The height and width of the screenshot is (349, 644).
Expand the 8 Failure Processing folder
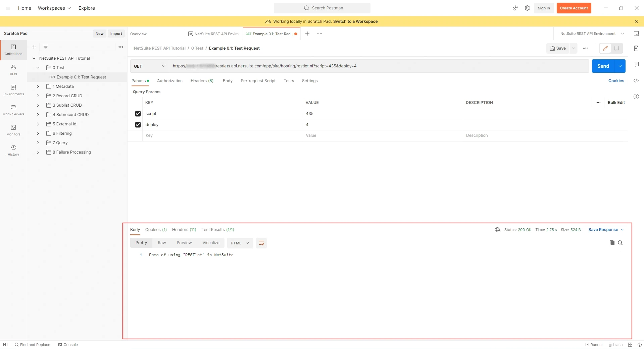coord(38,152)
